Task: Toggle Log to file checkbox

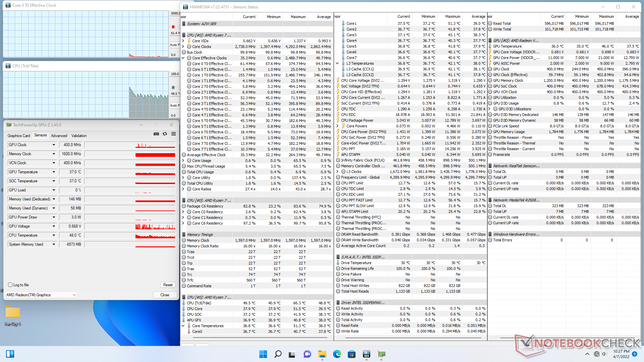Action: click(10, 285)
